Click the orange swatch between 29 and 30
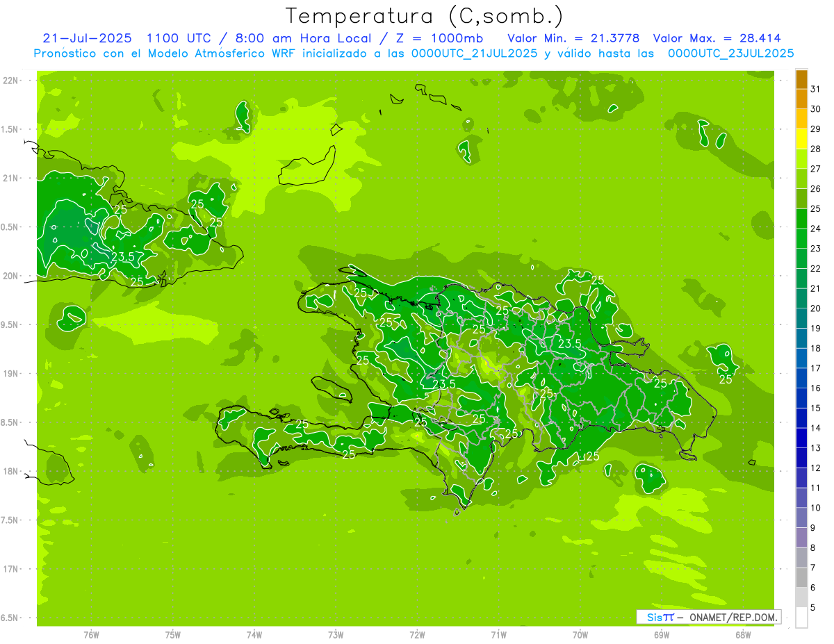 pos(801,119)
